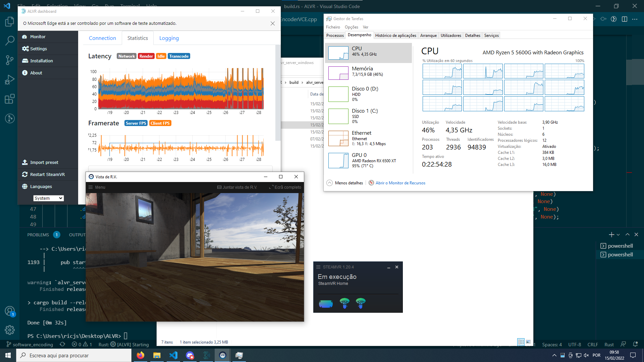Open the System language dropdown
Image resolution: width=644 pixels, height=362 pixels.
coord(48,198)
